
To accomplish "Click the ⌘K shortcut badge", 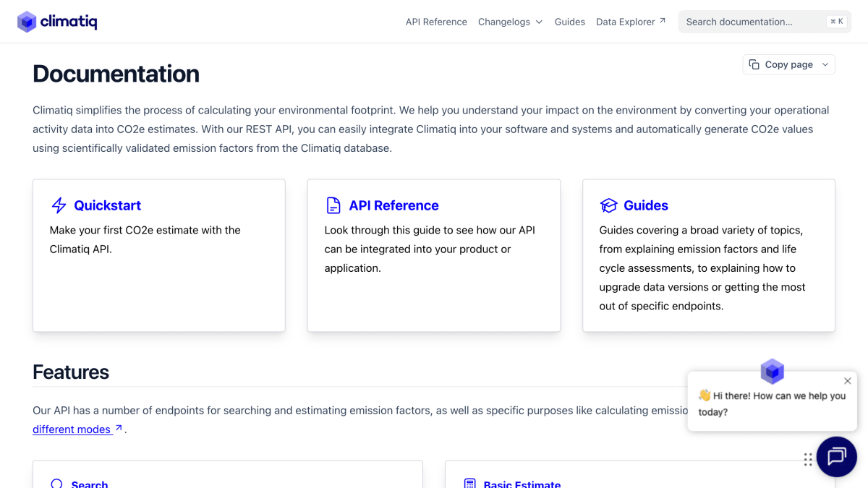I will click(837, 22).
